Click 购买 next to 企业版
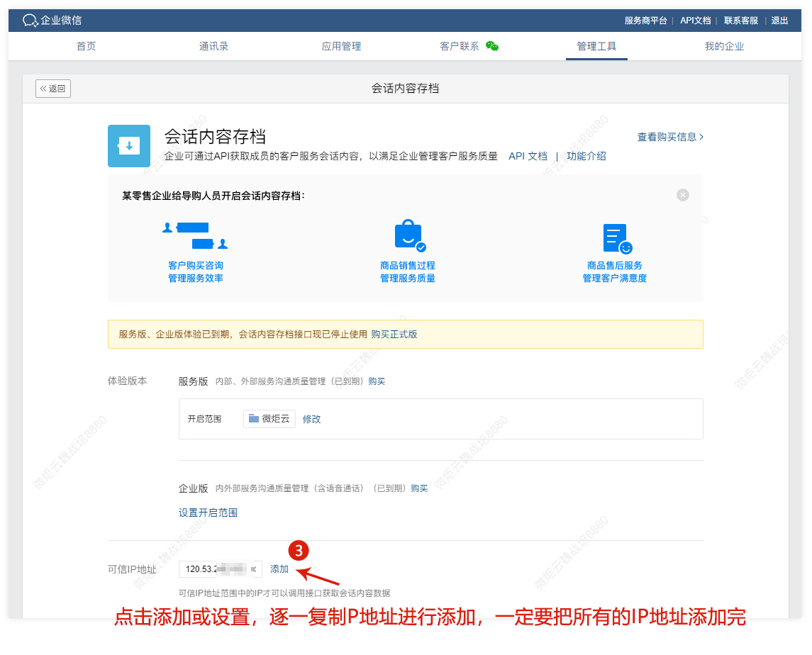The height and width of the screenshot is (655, 812). coord(419,488)
